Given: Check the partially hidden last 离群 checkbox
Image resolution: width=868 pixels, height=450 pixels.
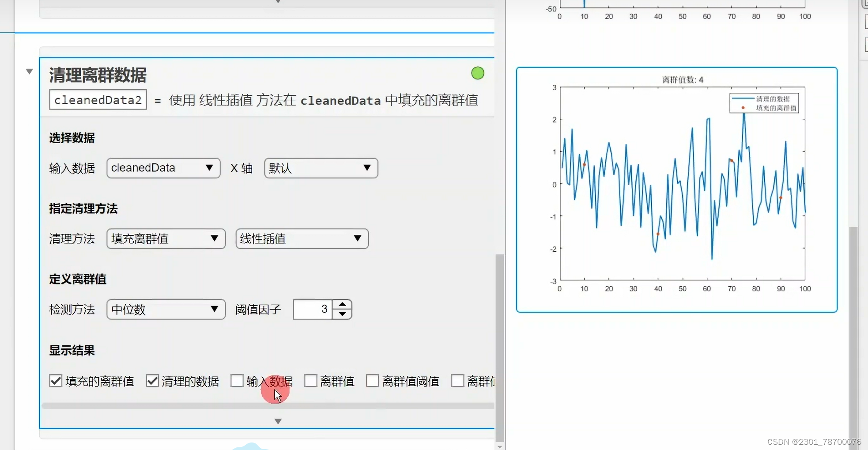Looking at the screenshot, I should click(x=458, y=381).
